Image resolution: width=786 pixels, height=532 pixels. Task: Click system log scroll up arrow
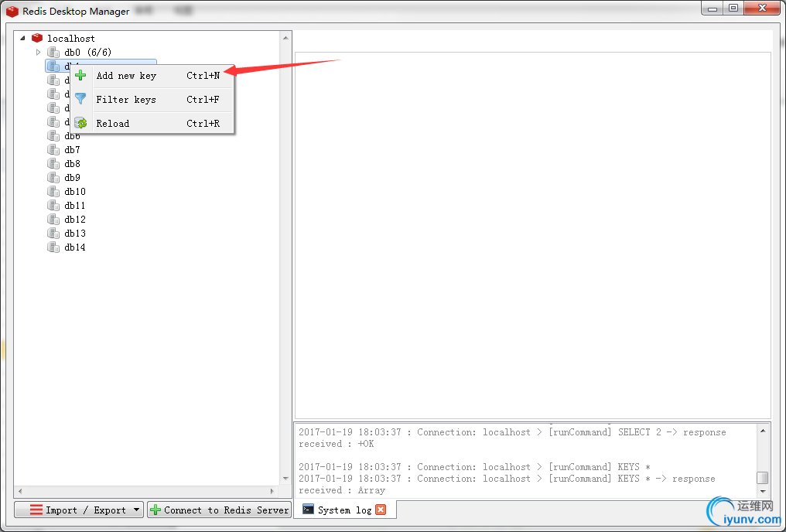tap(763, 431)
